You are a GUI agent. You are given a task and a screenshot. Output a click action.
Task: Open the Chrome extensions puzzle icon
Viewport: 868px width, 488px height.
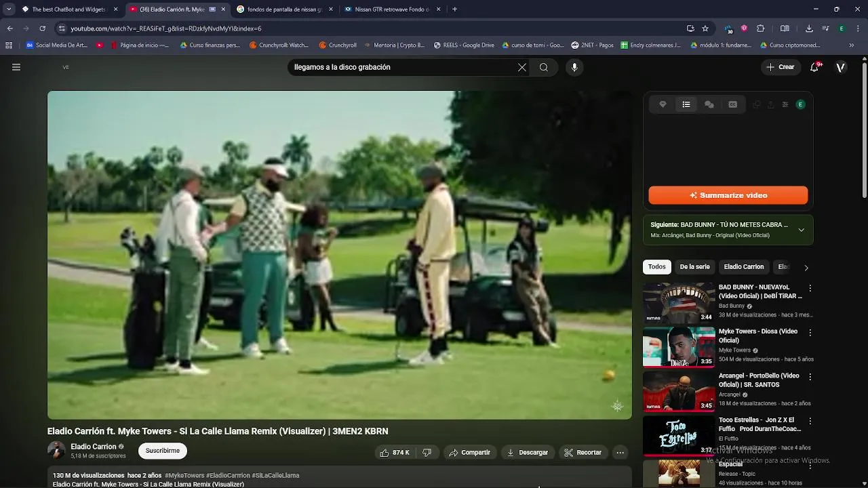point(760,28)
